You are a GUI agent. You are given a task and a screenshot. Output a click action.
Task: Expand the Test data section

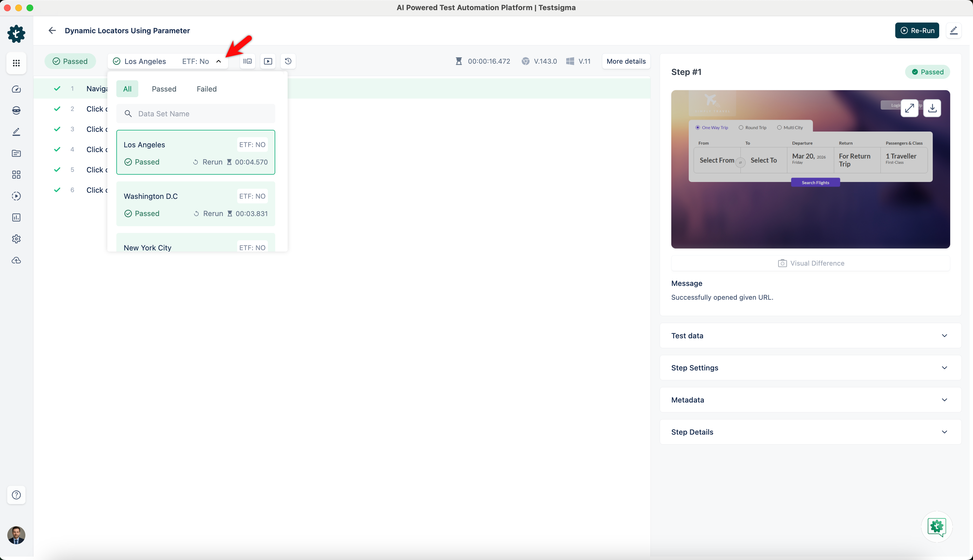tap(810, 335)
